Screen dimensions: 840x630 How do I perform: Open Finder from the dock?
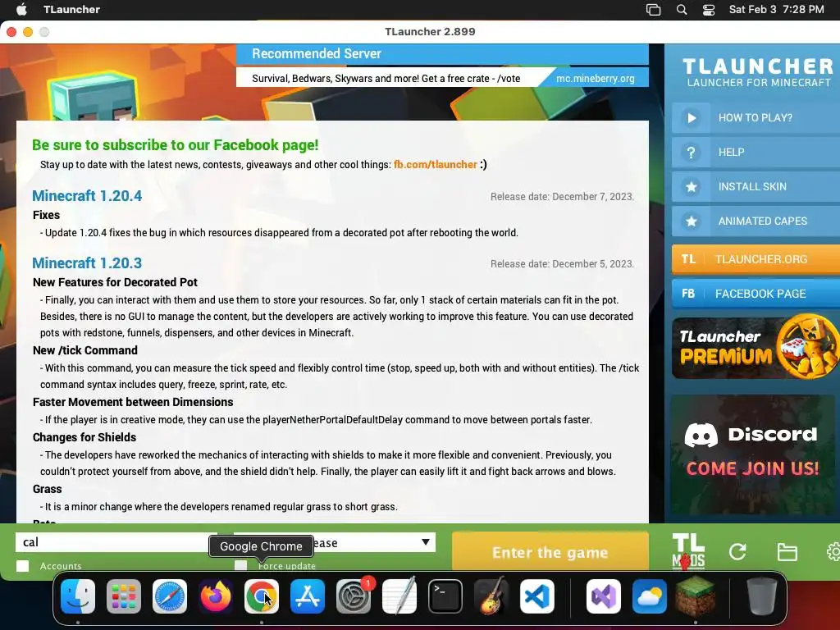point(78,596)
